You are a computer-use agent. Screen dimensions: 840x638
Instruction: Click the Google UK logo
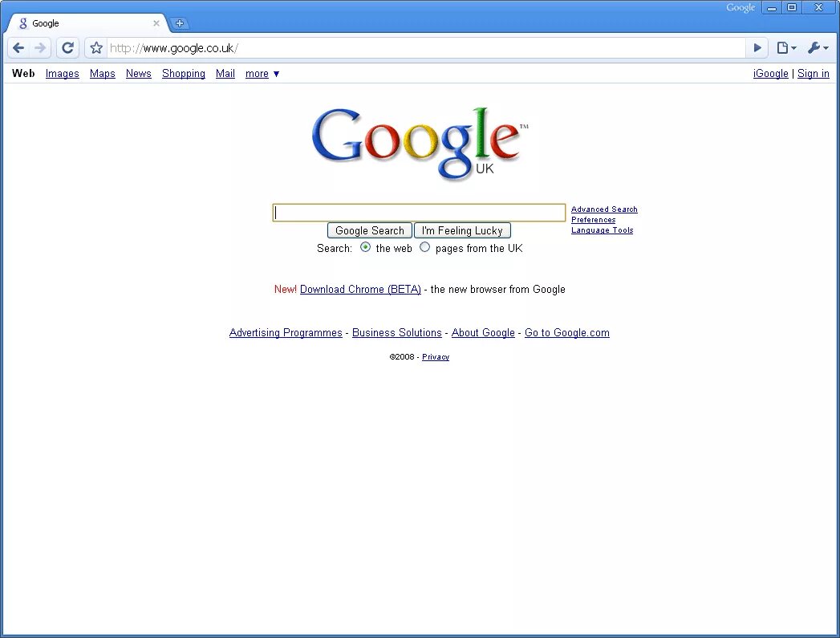coord(420,143)
